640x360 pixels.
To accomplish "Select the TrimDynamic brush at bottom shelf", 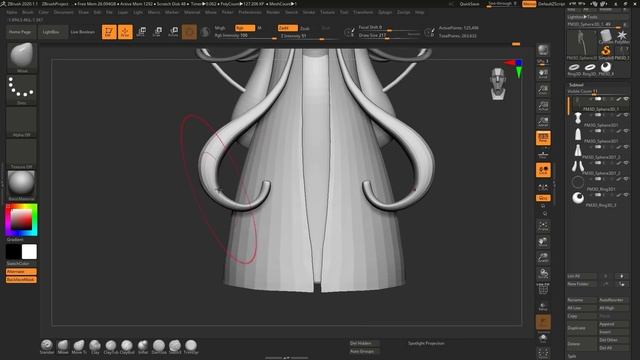I will pos(191,346).
